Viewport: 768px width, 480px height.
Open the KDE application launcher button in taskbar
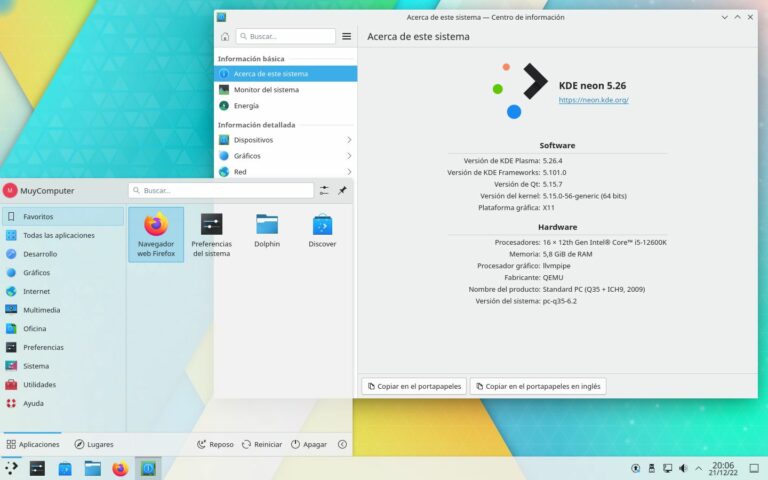pos(11,468)
